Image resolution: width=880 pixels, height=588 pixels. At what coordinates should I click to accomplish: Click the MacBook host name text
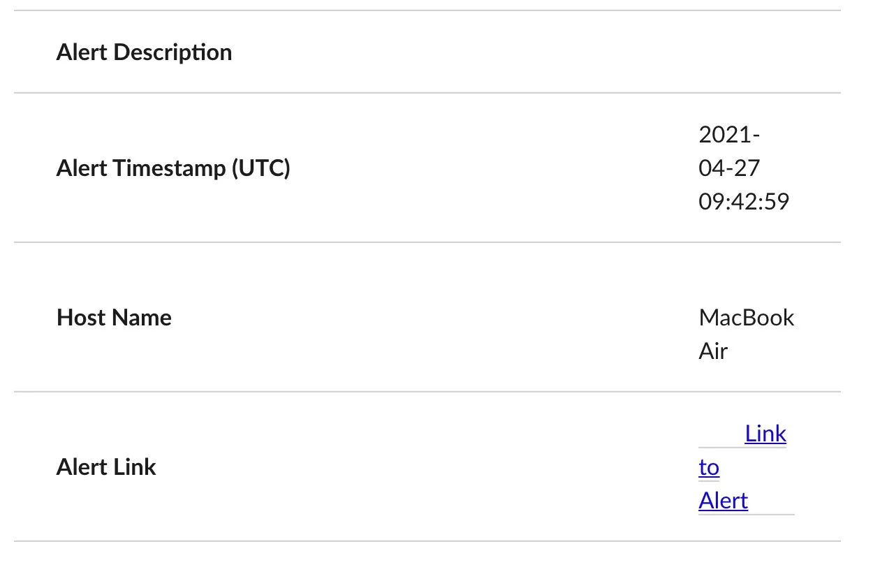(746, 318)
